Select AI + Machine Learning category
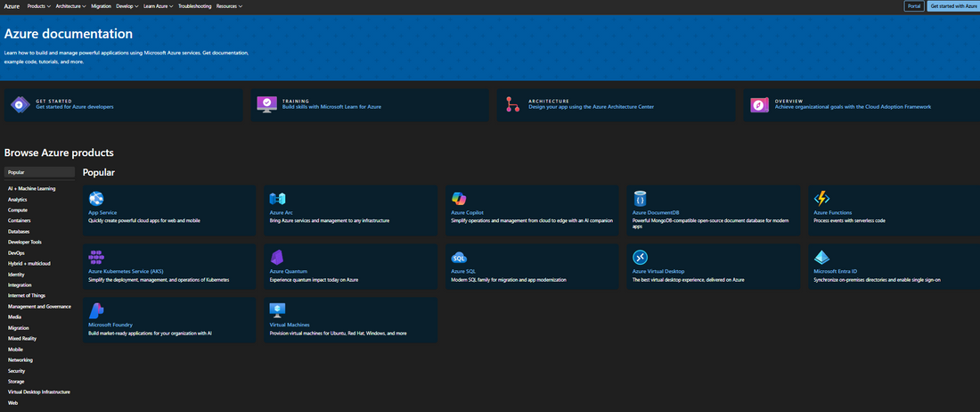 [x=32, y=188]
